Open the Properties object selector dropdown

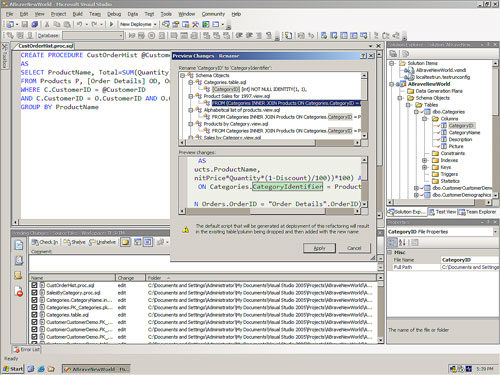pyautogui.click(x=495, y=232)
